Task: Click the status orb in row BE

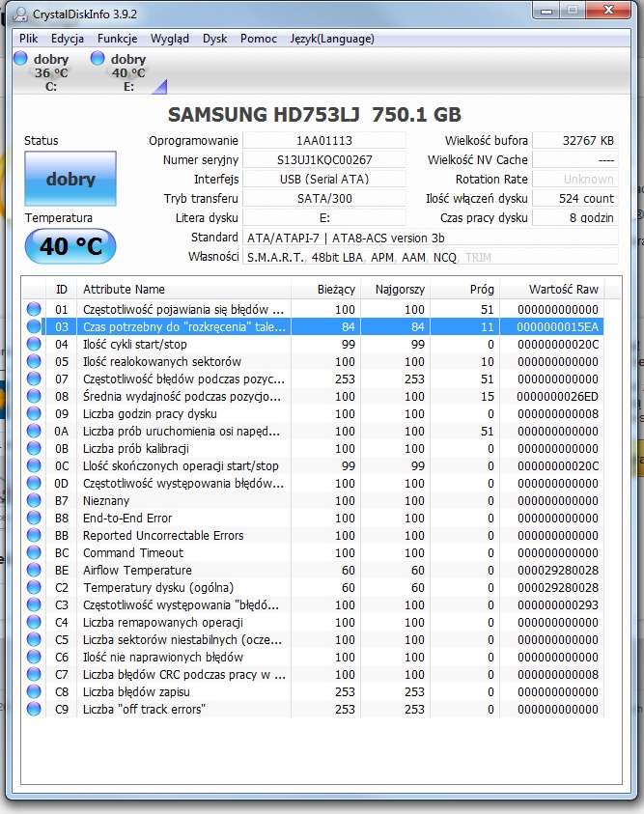Action: [34, 570]
